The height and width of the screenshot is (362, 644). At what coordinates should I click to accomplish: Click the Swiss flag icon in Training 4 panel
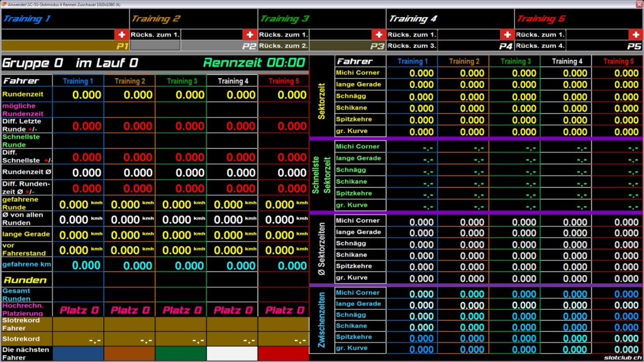[507, 35]
